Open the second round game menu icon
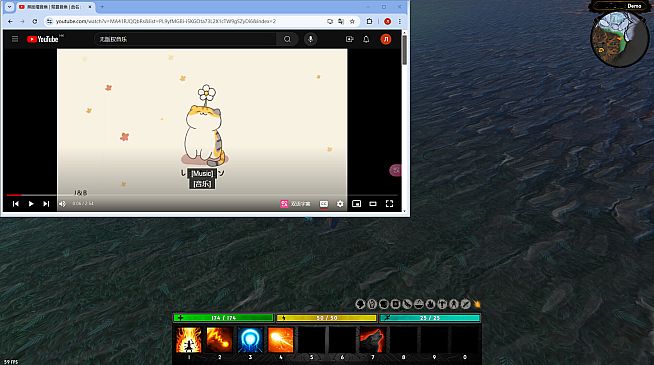This screenshot has height=365, width=654. point(372,304)
